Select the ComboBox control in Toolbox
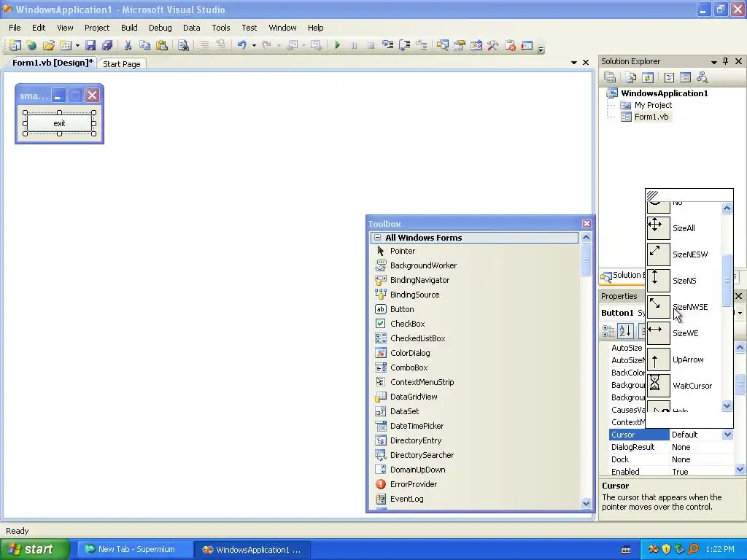The height and width of the screenshot is (560, 747). tap(409, 367)
